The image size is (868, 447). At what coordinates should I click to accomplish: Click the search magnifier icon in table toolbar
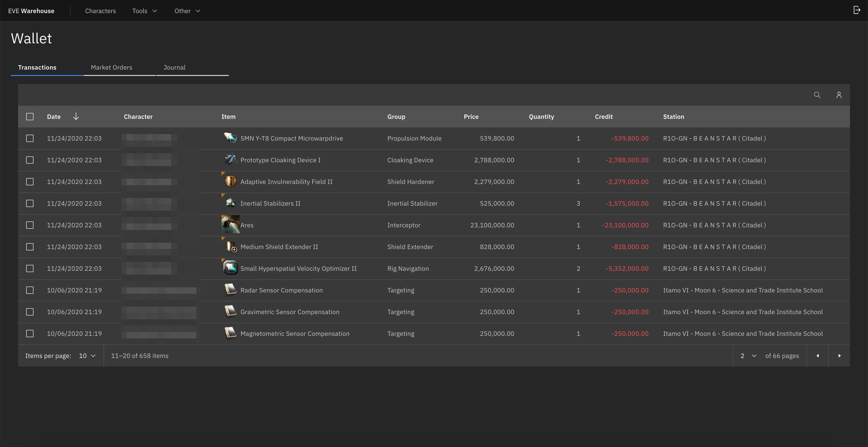tap(817, 95)
